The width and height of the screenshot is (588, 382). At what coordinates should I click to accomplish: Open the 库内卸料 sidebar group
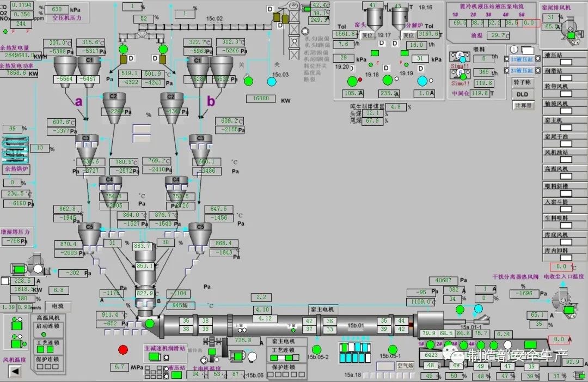[565, 254]
